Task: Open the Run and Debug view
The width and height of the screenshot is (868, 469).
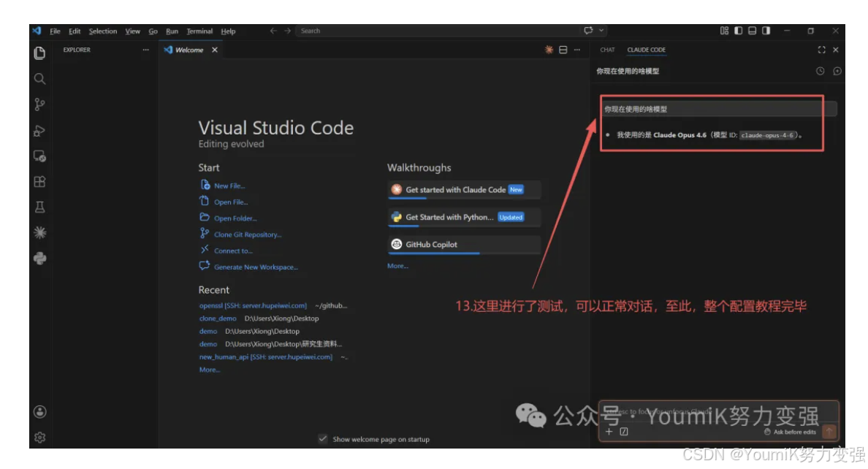Action: pos(39,131)
